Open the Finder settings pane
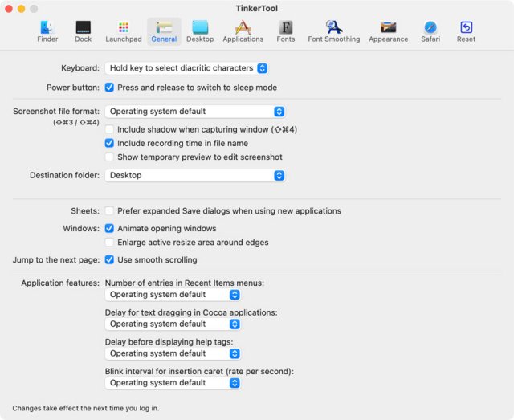Screen dimensions: 514x420 pos(47,32)
